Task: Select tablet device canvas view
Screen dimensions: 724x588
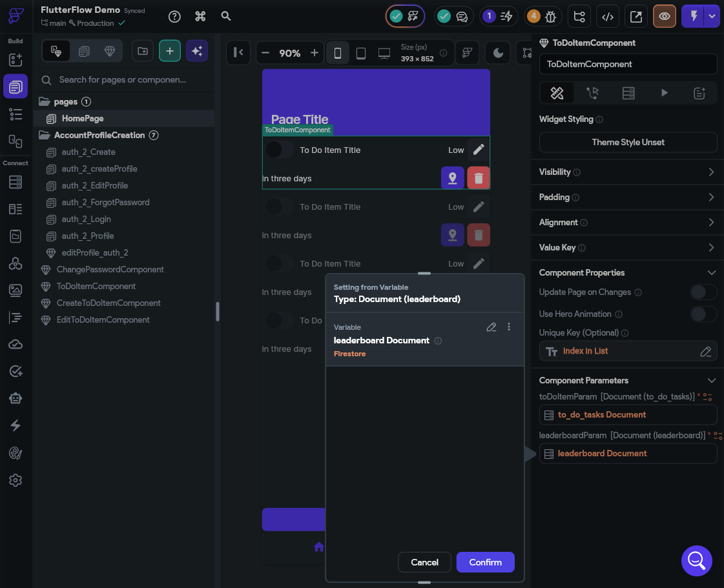Action: click(361, 53)
